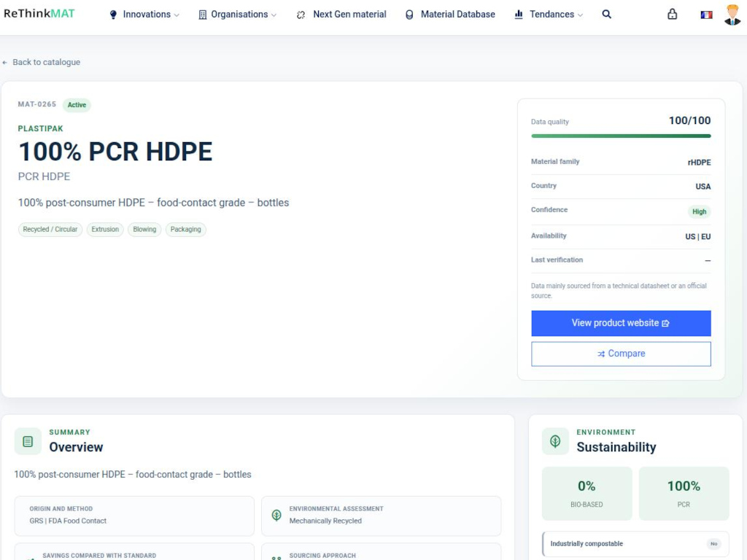Click the 100/100 data quality score
Viewport: 747px width, 560px height.
689,120
